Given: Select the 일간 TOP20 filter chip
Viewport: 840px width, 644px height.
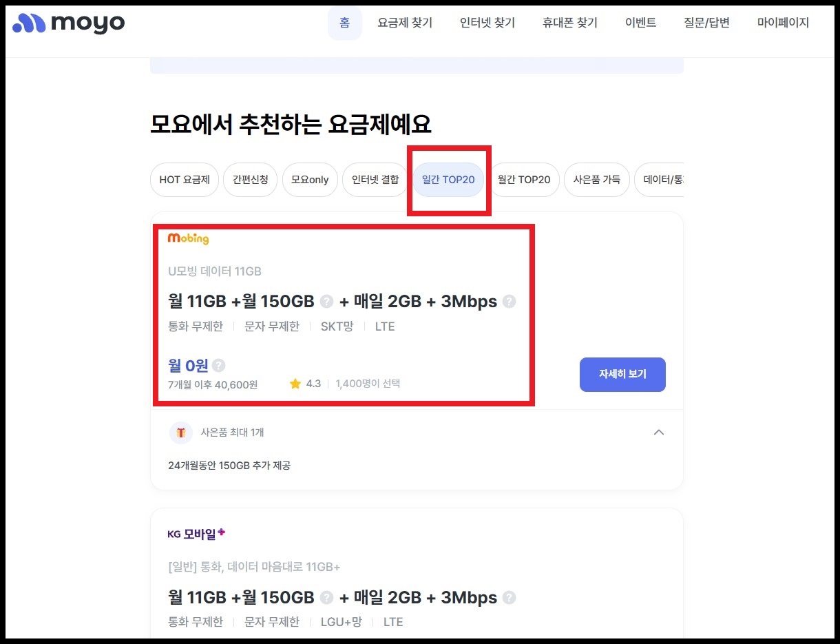Looking at the screenshot, I should (448, 180).
